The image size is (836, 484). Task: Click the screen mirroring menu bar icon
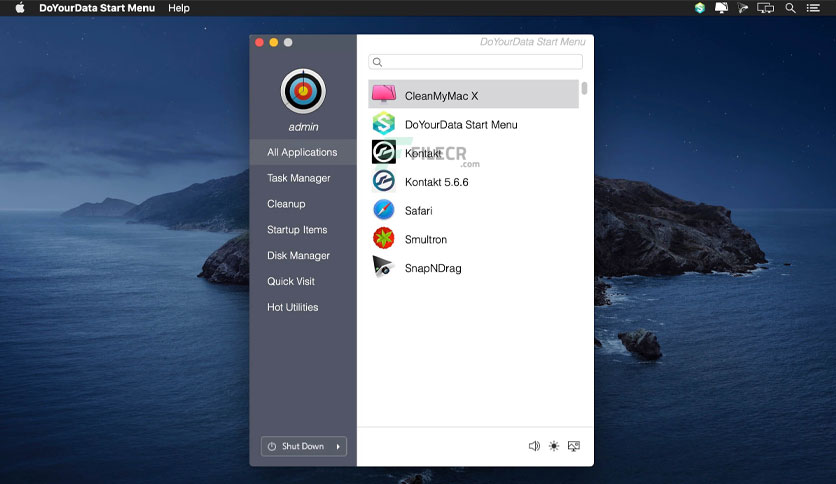point(766,8)
